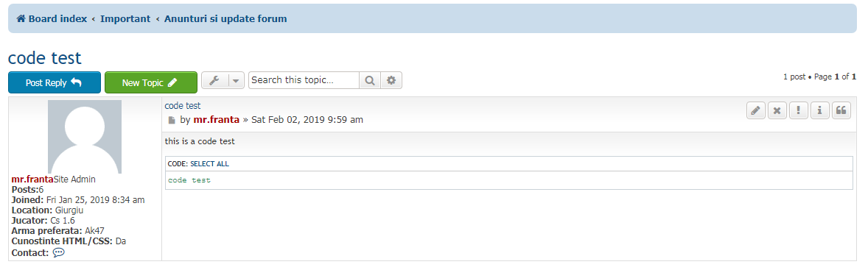Quote the post with quotation icon
Viewport: 868px width, 270px height.
click(x=841, y=110)
